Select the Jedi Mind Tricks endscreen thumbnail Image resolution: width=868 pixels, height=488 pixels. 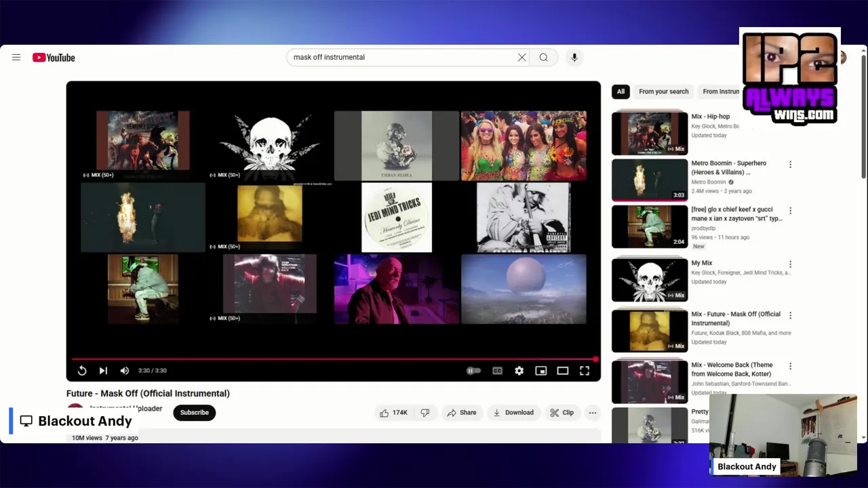397,218
